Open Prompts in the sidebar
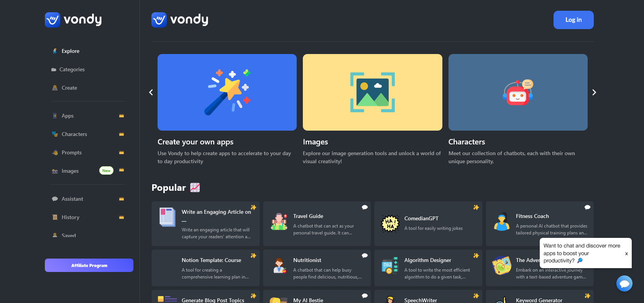This screenshot has width=644, height=303. [71, 152]
